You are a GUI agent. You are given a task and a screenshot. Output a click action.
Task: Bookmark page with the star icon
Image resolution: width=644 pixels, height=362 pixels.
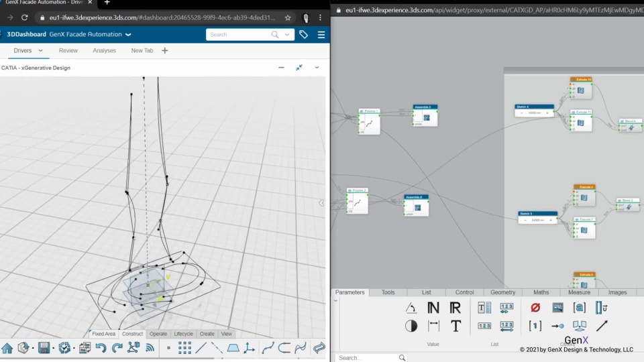(x=288, y=17)
